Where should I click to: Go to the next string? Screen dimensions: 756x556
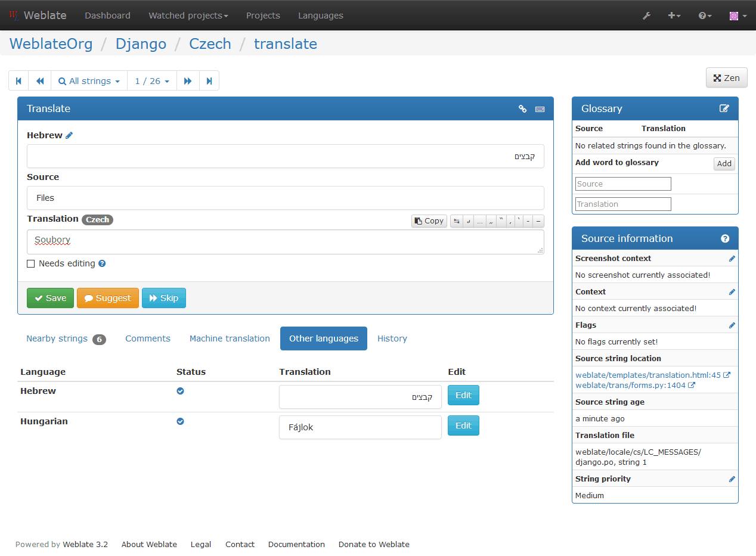[188, 80]
